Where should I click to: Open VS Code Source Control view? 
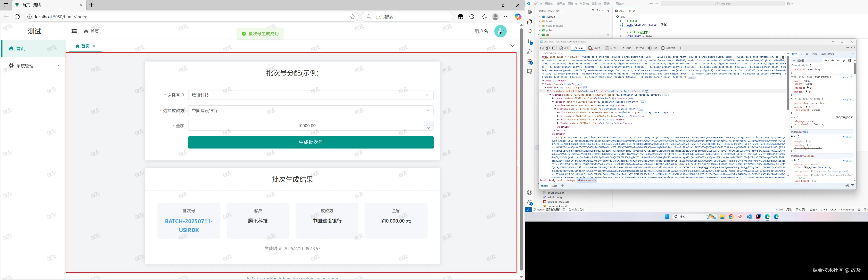[530, 42]
